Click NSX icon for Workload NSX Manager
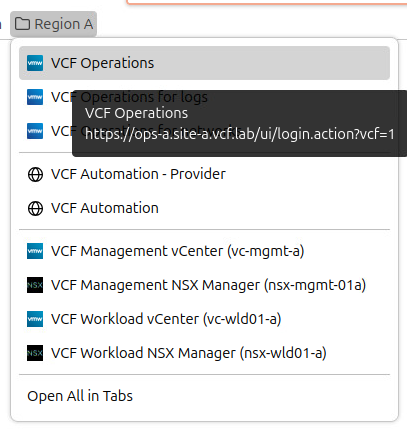This screenshot has width=407, height=434. [x=35, y=353]
